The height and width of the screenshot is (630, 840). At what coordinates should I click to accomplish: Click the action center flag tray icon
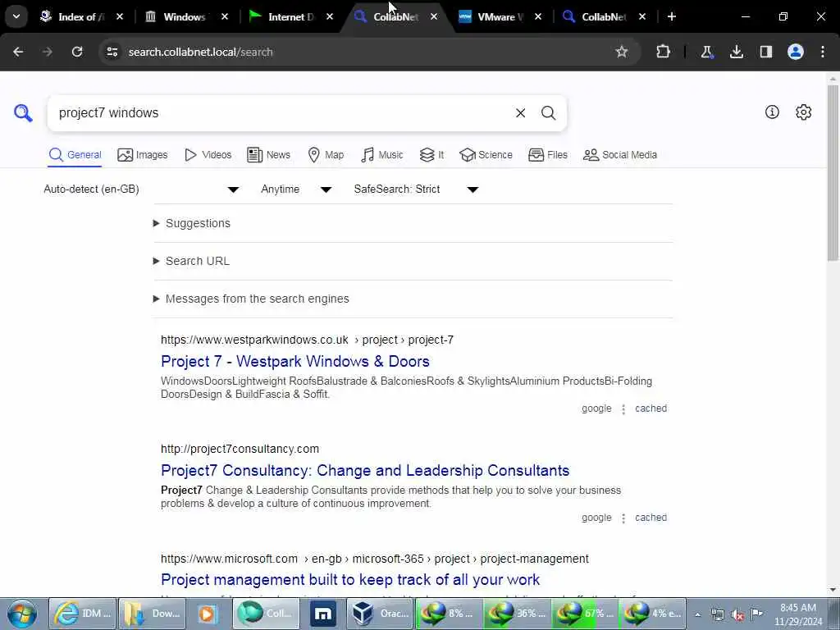756,614
